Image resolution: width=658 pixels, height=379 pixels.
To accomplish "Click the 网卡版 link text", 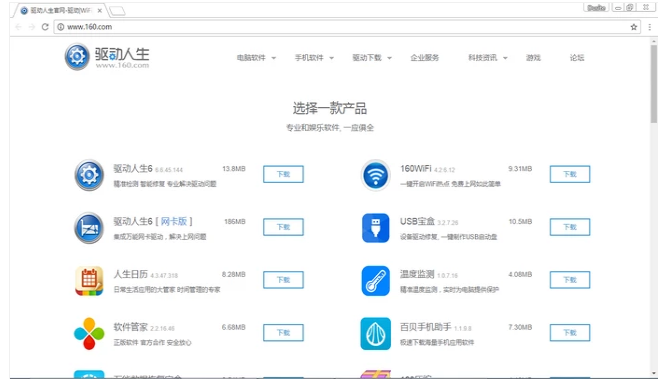I will click(x=174, y=221).
